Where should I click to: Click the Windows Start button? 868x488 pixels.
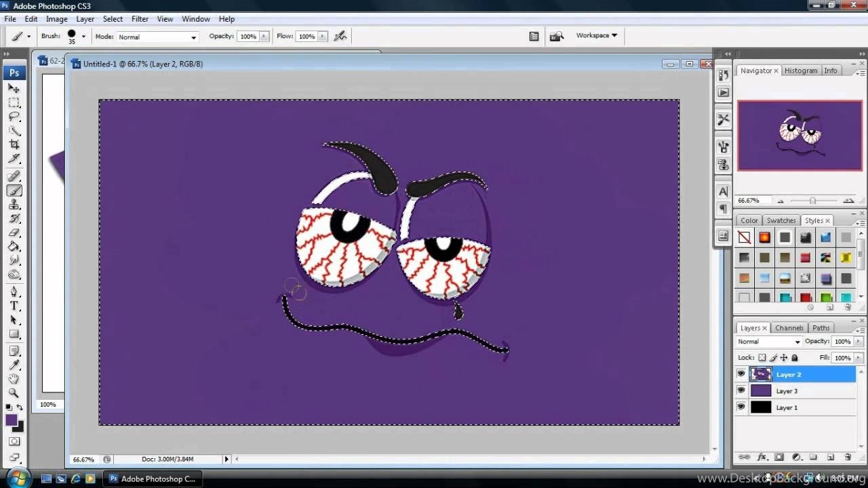coord(18,478)
